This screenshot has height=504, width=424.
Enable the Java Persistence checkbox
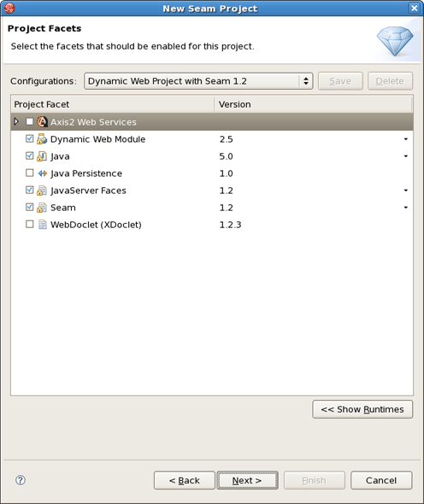point(30,173)
